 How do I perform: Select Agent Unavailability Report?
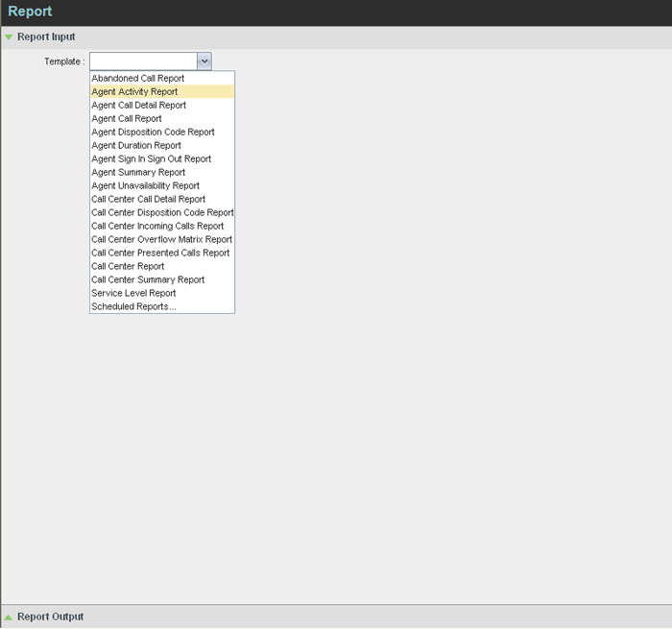[x=162, y=185]
